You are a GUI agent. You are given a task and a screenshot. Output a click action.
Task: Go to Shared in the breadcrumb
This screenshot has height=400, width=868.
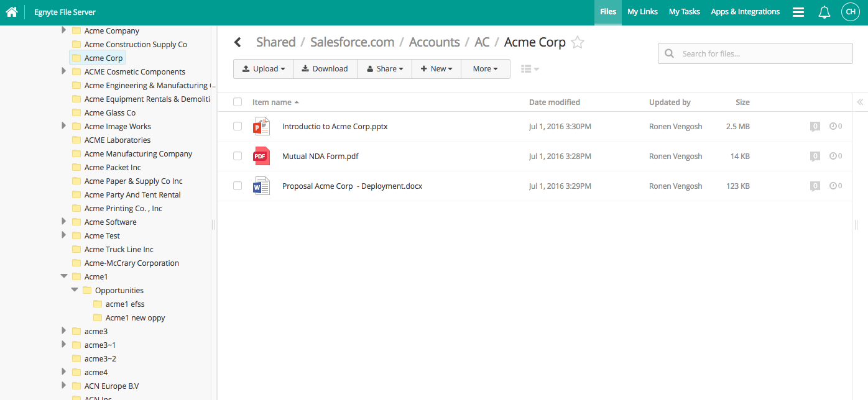coord(276,42)
